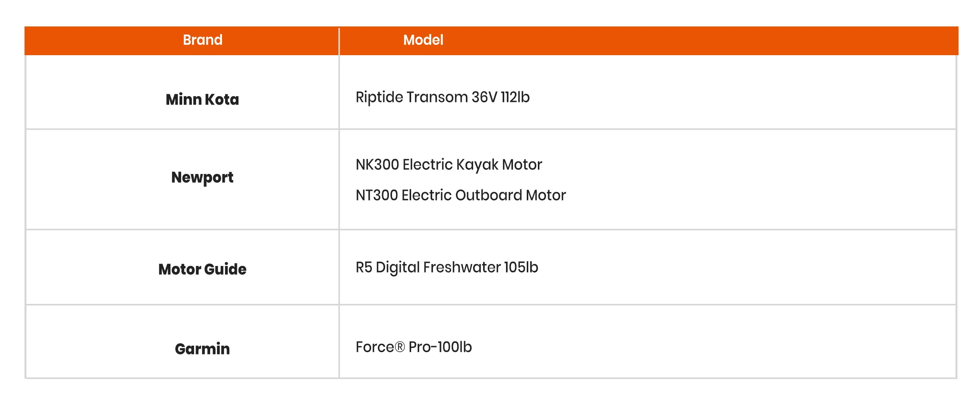Viewport: 980px width, 402px height.
Task: Click the word Force in Garmin row
Action: [374, 347]
